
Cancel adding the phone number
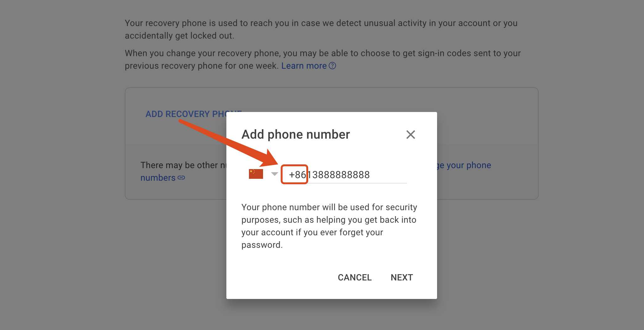(x=355, y=277)
